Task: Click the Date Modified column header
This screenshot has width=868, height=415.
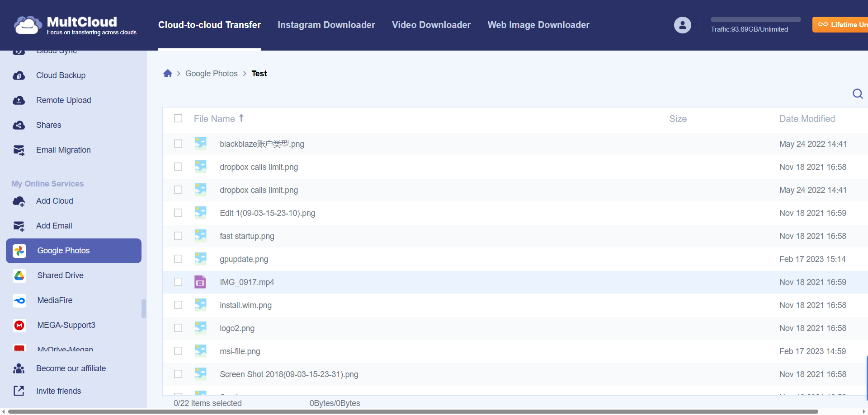Action: tap(807, 119)
